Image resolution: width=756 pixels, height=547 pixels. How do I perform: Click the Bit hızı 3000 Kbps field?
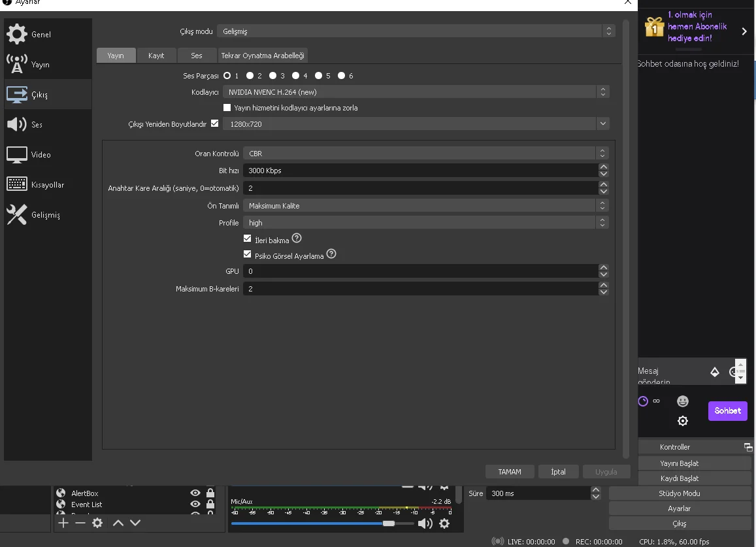(x=420, y=171)
